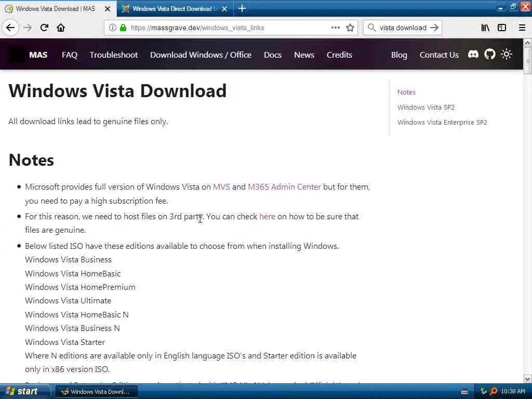532x399 pixels.
Task: Jump to Windows Vista Enterprise SP2 section
Action: pos(442,122)
